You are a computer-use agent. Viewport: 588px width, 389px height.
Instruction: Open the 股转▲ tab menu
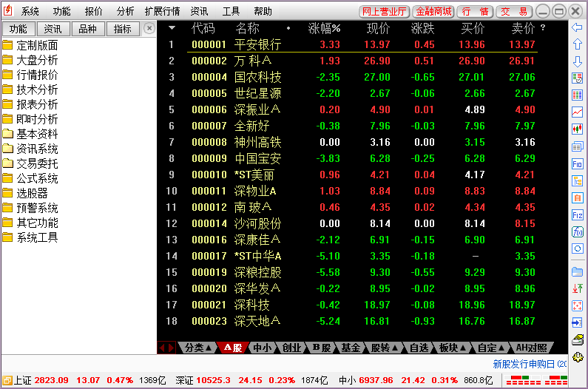point(385,348)
